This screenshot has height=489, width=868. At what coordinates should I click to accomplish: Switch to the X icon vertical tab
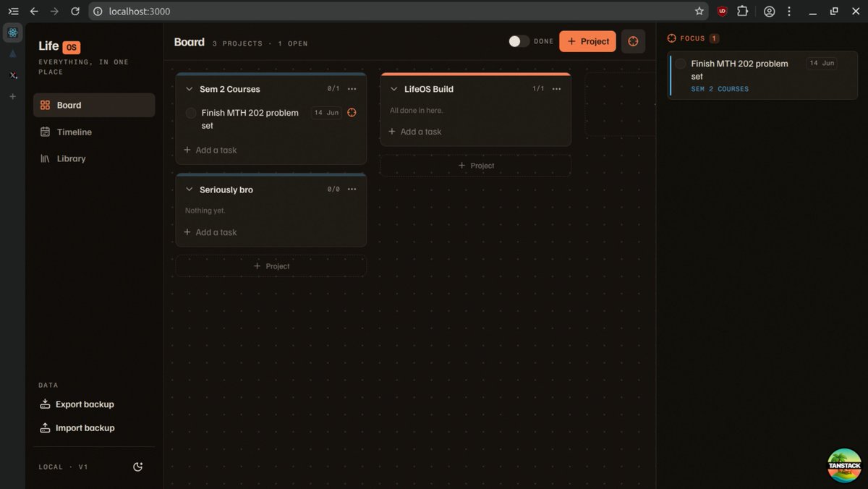point(12,75)
